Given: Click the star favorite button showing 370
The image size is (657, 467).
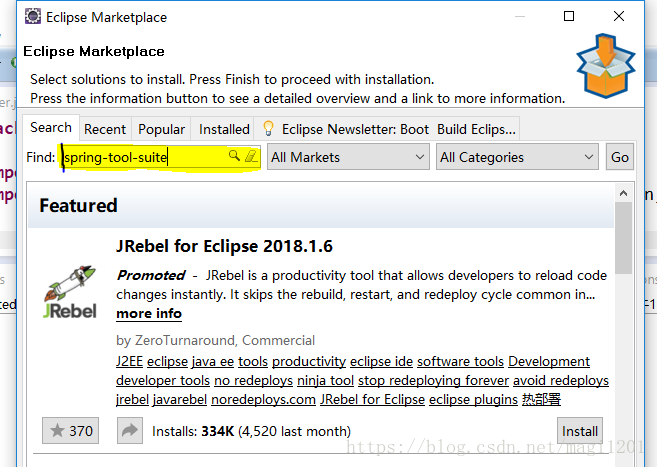Looking at the screenshot, I should click(70, 431).
